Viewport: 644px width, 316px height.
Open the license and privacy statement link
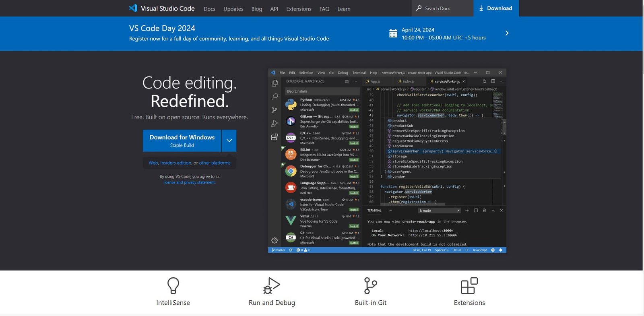[189, 182]
